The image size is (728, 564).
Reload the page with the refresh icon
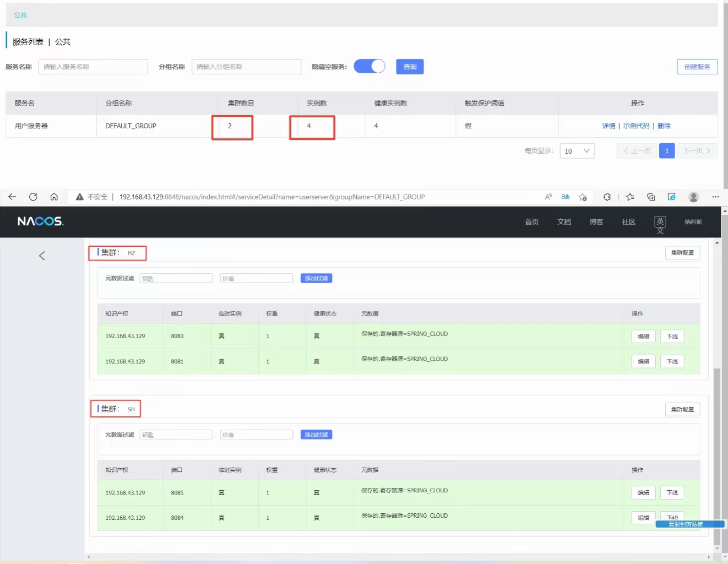click(x=33, y=197)
